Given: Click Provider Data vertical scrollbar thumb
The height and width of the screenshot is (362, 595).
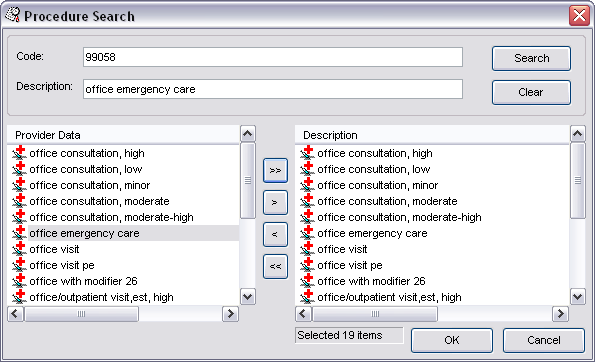Looking at the screenshot, I should click(248, 180).
